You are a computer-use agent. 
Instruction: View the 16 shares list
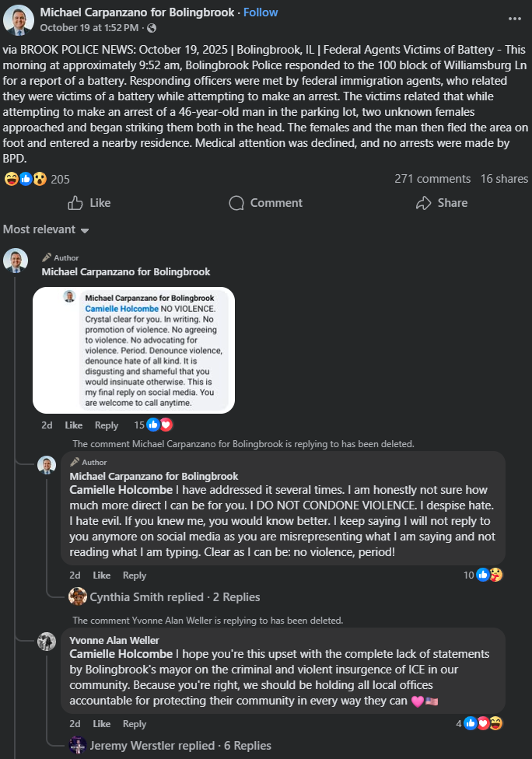click(504, 179)
